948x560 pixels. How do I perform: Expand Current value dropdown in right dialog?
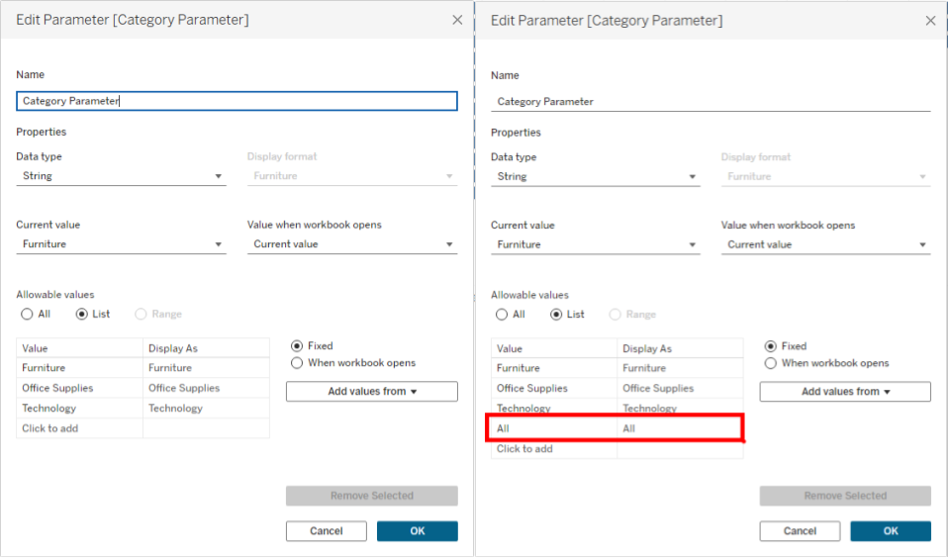595,244
